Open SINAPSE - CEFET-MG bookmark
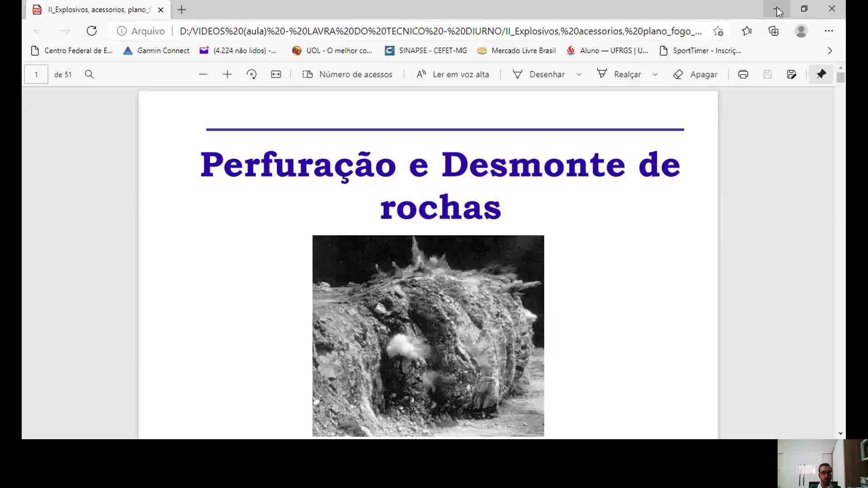 tap(426, 51)
